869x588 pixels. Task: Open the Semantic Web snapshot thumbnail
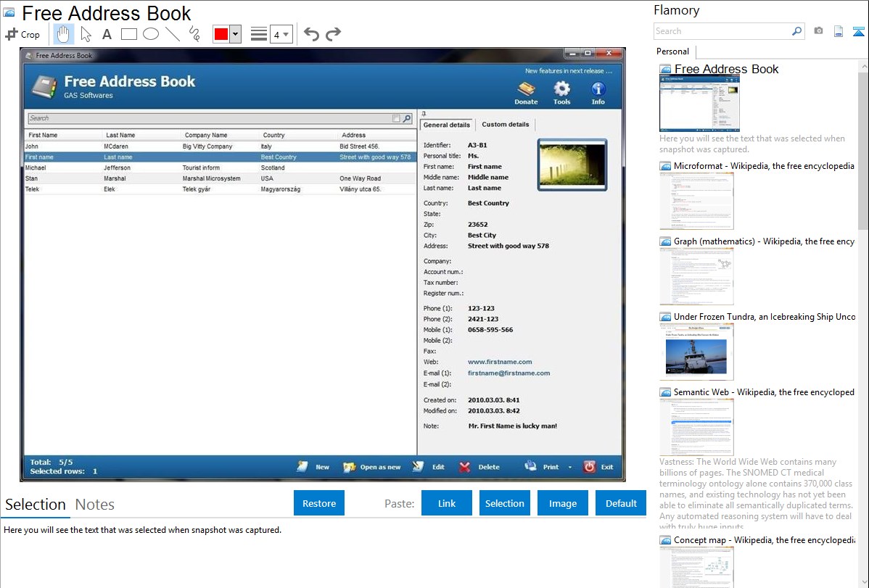(x=696, y=427)
